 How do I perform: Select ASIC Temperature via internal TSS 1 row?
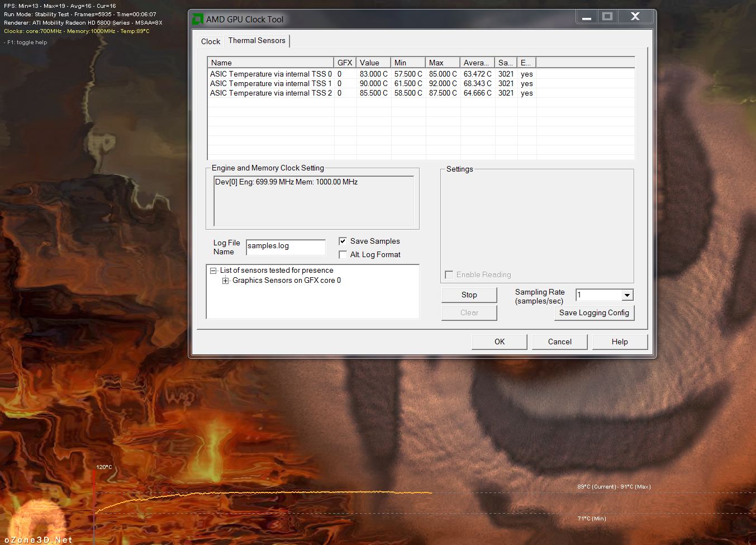pyautogui.click(x=372, y=83)
